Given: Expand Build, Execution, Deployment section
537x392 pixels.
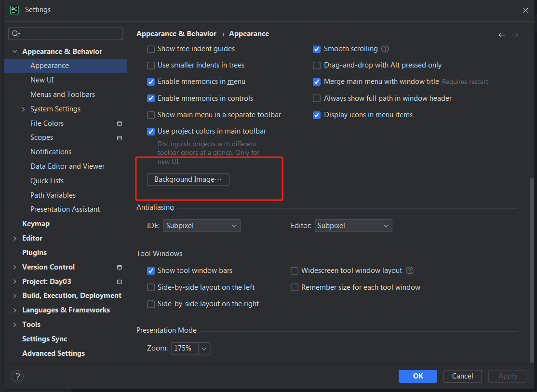Looking at the screenshot, I should pyautogui.click(x=15, y=296).
